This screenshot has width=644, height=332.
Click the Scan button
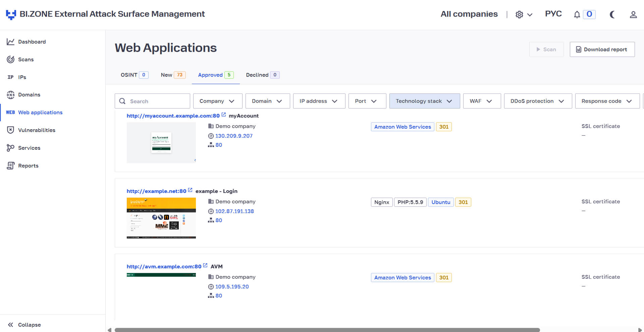click(x=546, y=49)
